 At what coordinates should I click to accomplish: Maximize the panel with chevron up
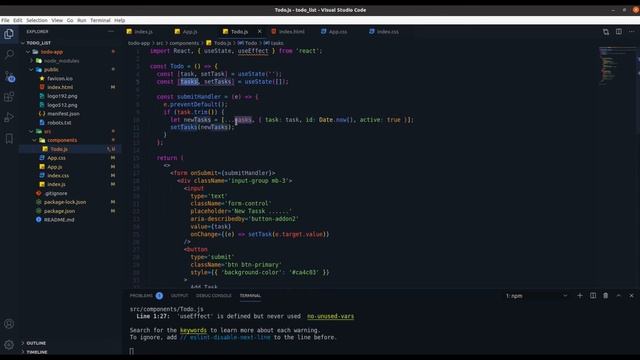[x=618, y=296]
